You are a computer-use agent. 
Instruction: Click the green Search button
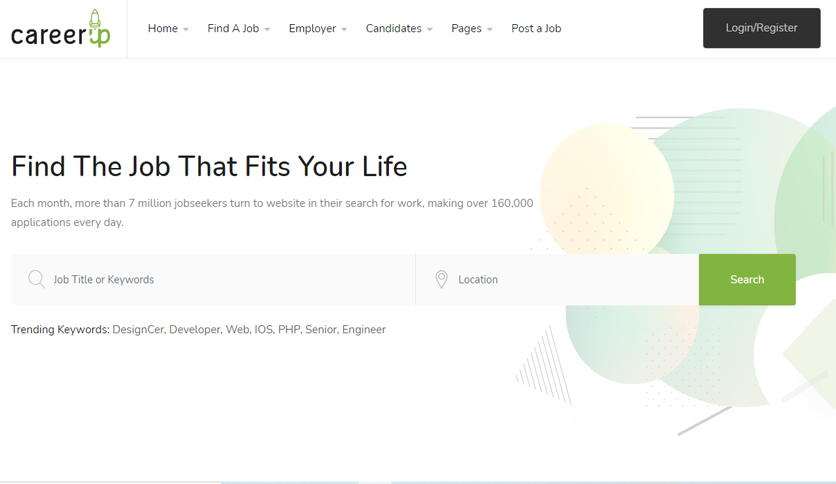pos(747,279)
